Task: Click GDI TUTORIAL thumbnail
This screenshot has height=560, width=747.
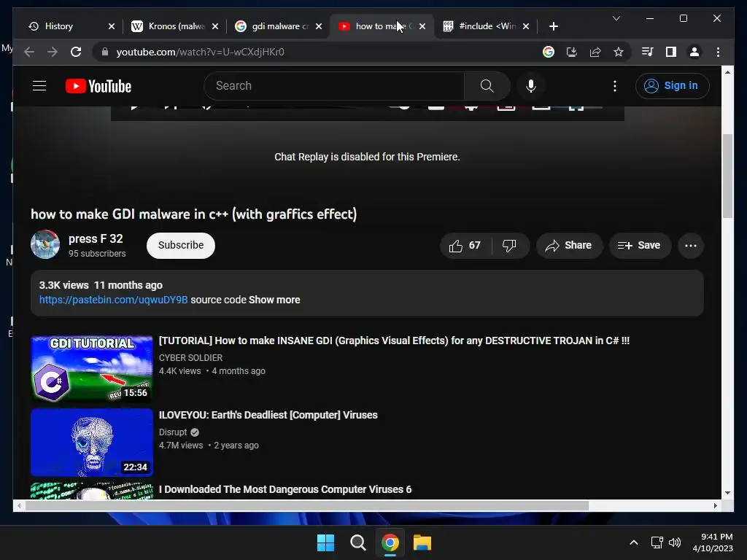Action: click(x=91, y=368)
